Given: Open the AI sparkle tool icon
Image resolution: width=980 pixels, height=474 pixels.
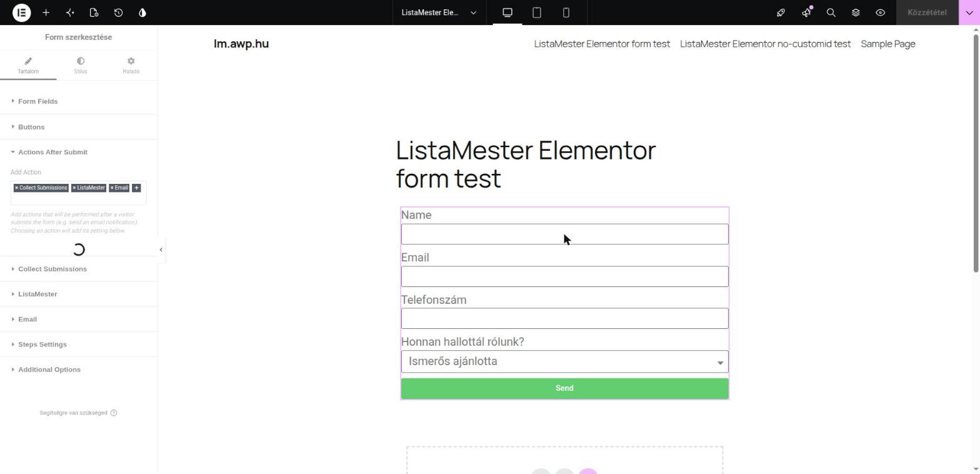Looking at the screenshot, I should click(x=70, y=13).
